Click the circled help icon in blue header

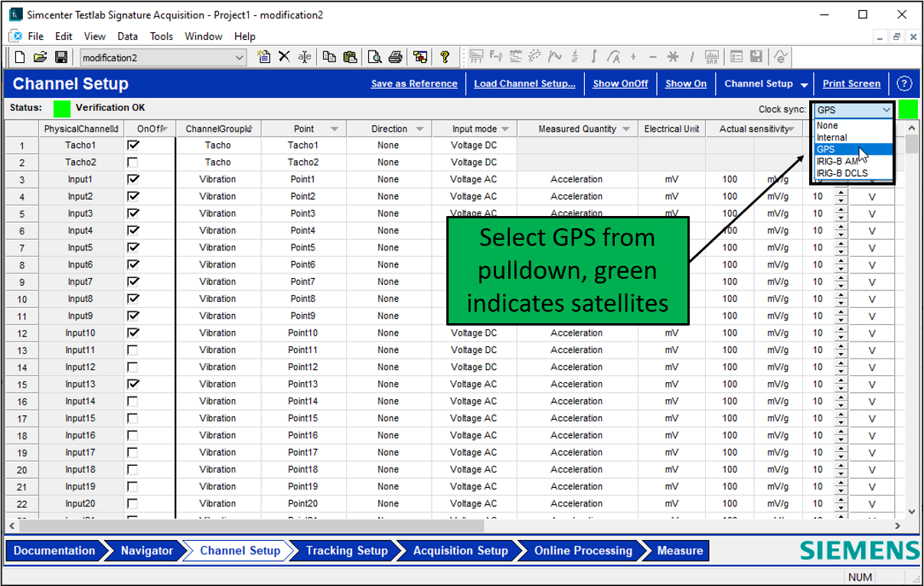click(904, 83)
